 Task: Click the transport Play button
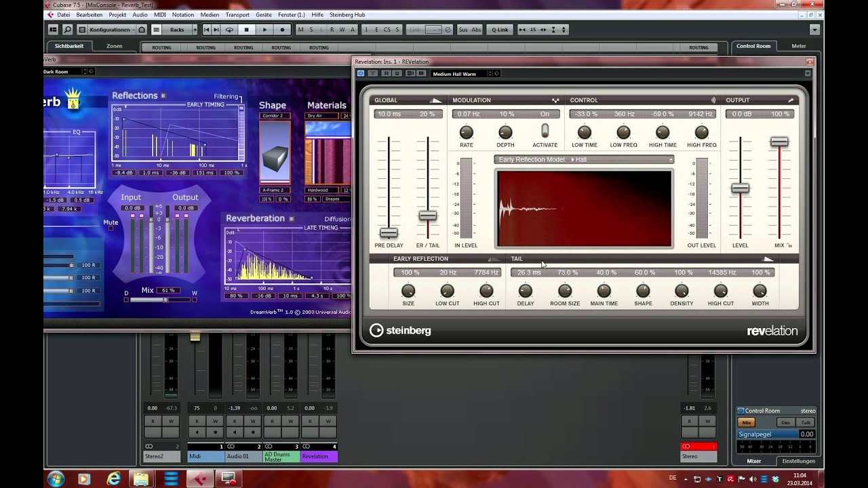[264, 30]
